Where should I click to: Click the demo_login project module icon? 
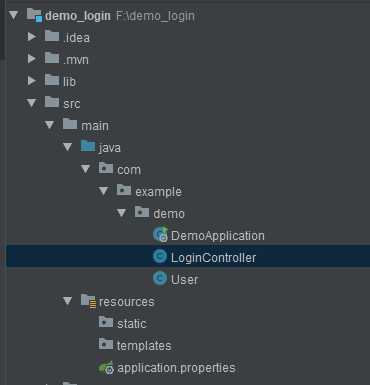coord(35,15)
